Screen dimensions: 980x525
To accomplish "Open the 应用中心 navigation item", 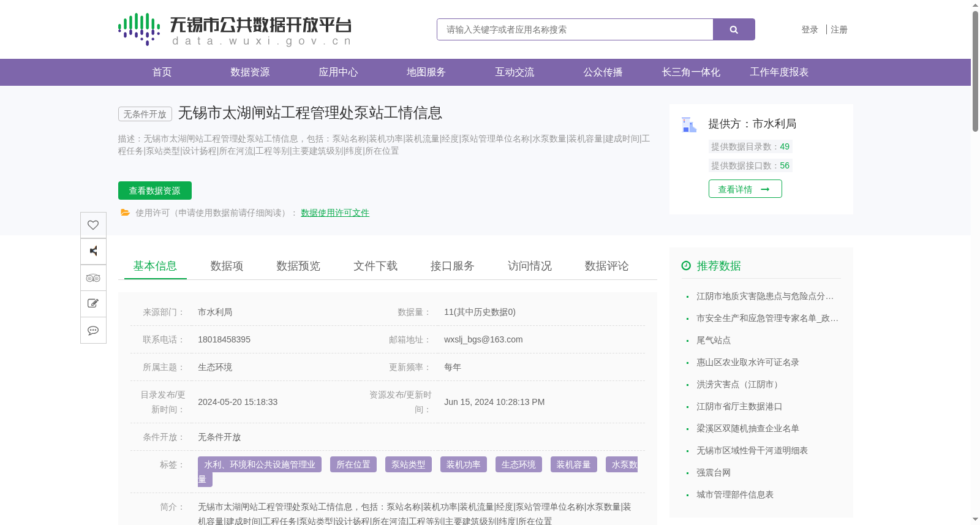I will 338,72.
